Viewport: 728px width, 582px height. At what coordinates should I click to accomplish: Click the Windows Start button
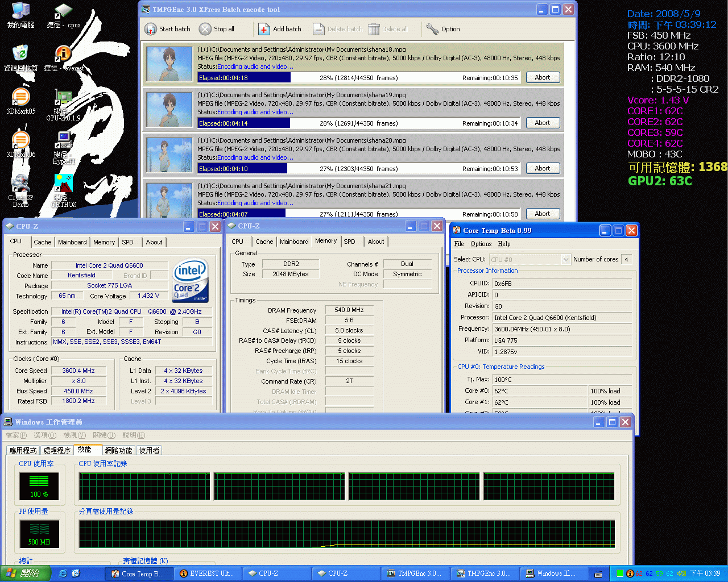26,573
